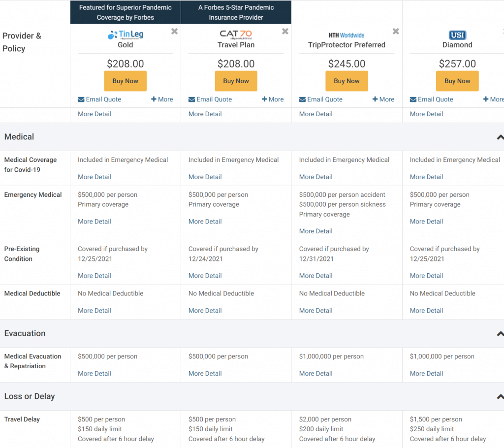View TinLeg Medical Evacuation More Detail
Image resolution: width=504 pixels, height=448 pixels.
pyautogui.click(x=94, y=373)
